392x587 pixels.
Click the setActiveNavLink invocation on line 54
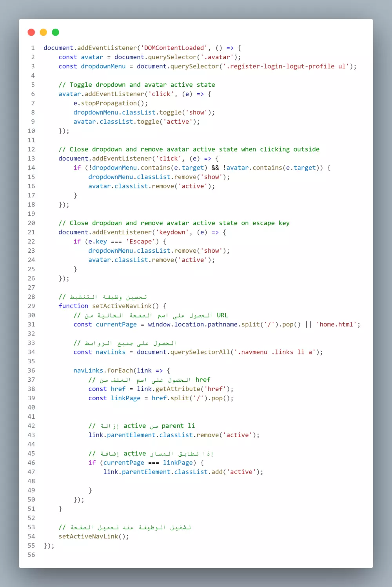tap(93, 536)
